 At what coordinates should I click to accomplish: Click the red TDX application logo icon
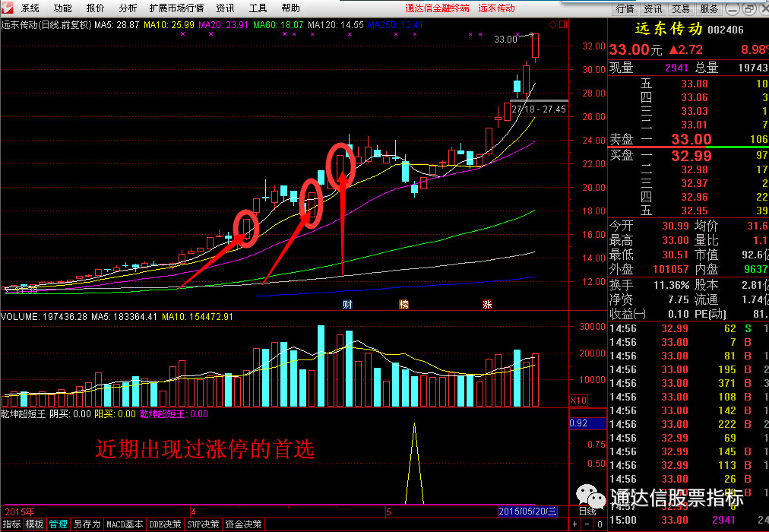point(8,8)
